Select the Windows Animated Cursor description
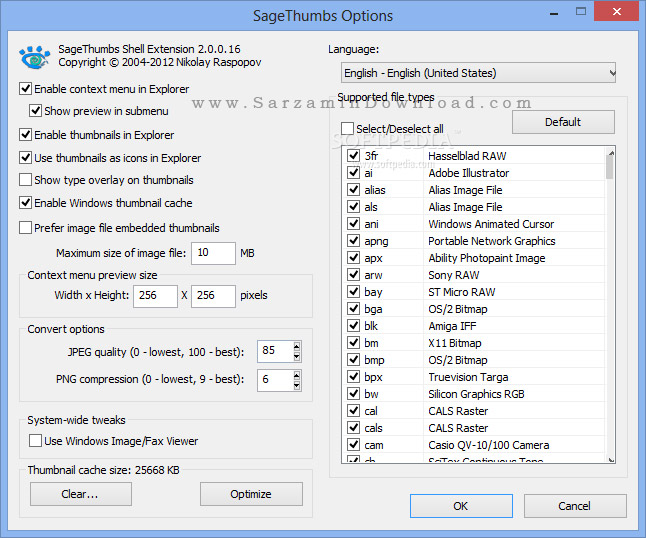646x538 pixels. [x=491, y=224]
